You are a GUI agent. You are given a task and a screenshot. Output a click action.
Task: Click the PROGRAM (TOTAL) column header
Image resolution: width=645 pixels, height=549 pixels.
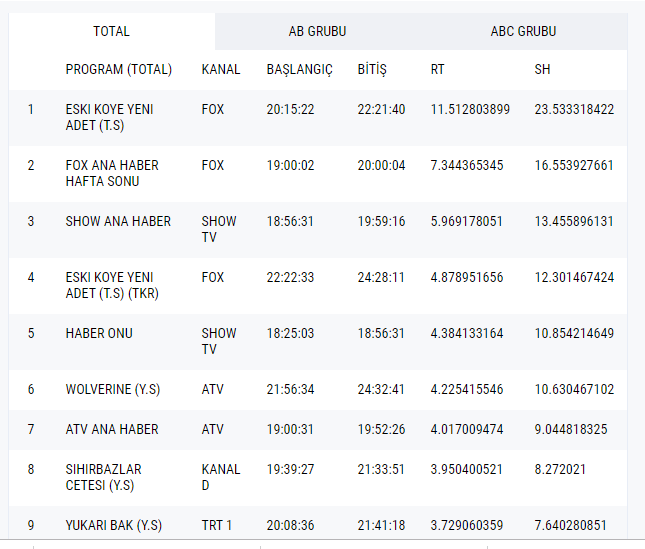point(118,69)
